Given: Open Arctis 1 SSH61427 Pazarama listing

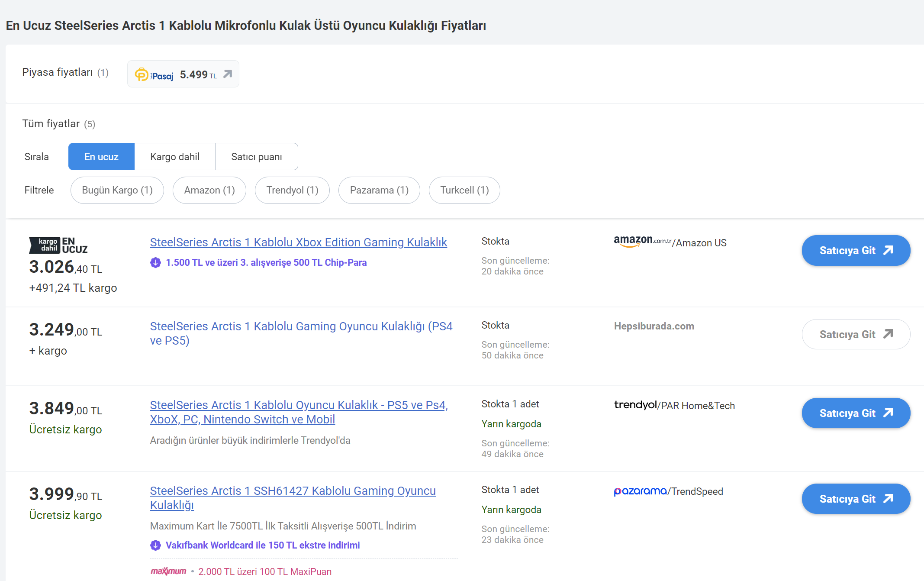Looking at the screenshot, I should [x=293, y=498].
